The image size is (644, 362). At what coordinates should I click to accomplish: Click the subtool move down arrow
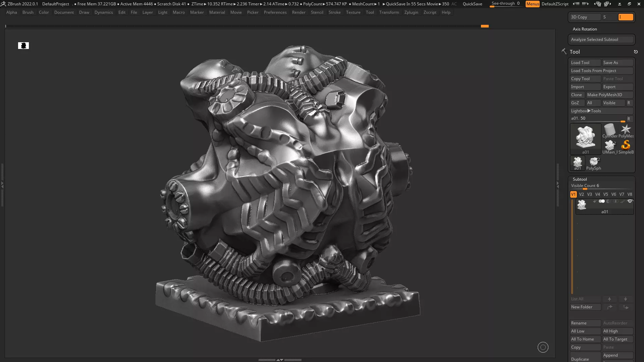pos(626,299)
